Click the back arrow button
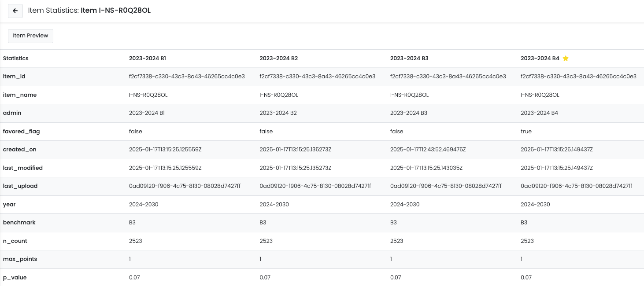The image size is (644, 286). pyautogui.click(x=15, y=11)
